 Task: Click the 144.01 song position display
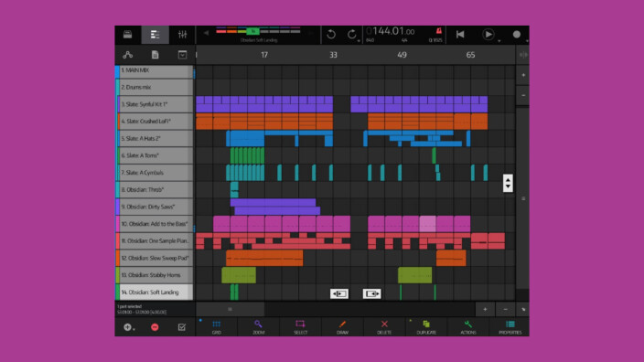(391, 31)
